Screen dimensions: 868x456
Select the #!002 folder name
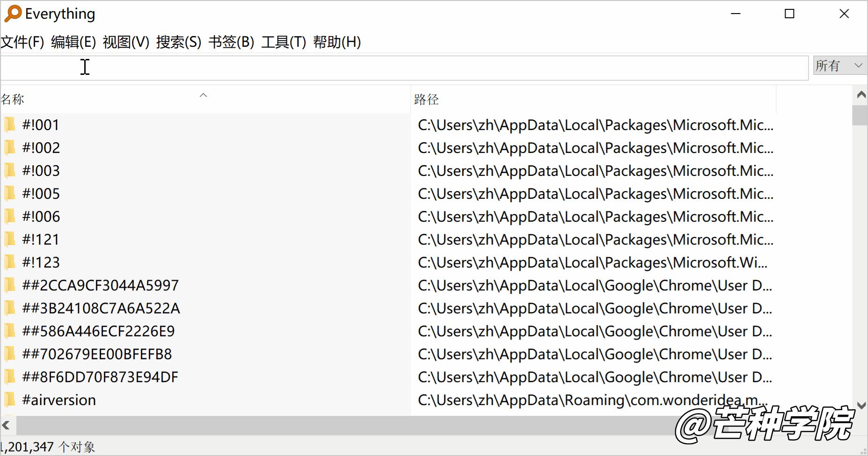click(41, 148)
